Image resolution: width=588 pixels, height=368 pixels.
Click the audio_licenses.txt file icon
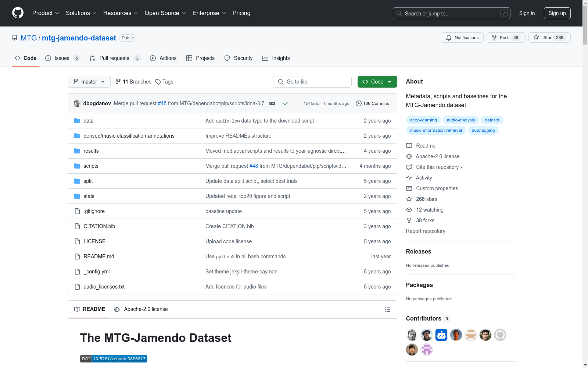coord(77,287)
